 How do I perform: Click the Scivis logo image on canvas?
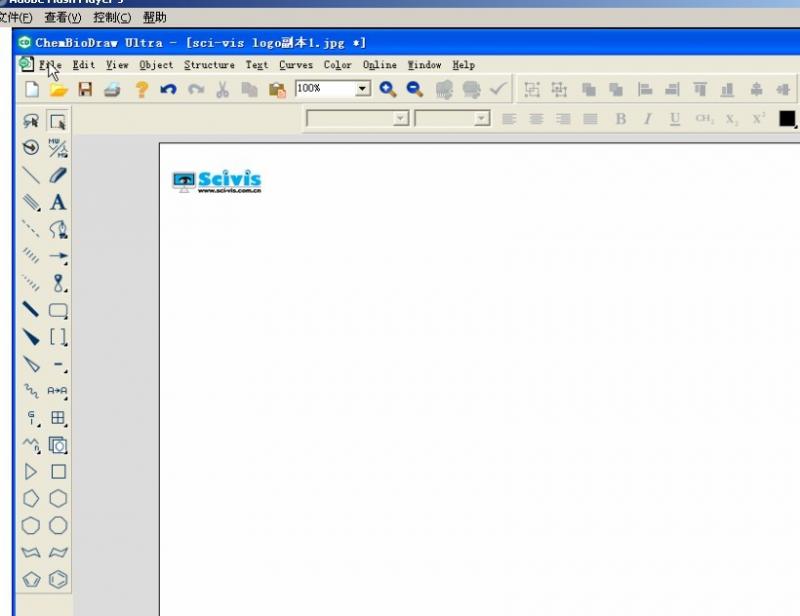pos(217,182)
